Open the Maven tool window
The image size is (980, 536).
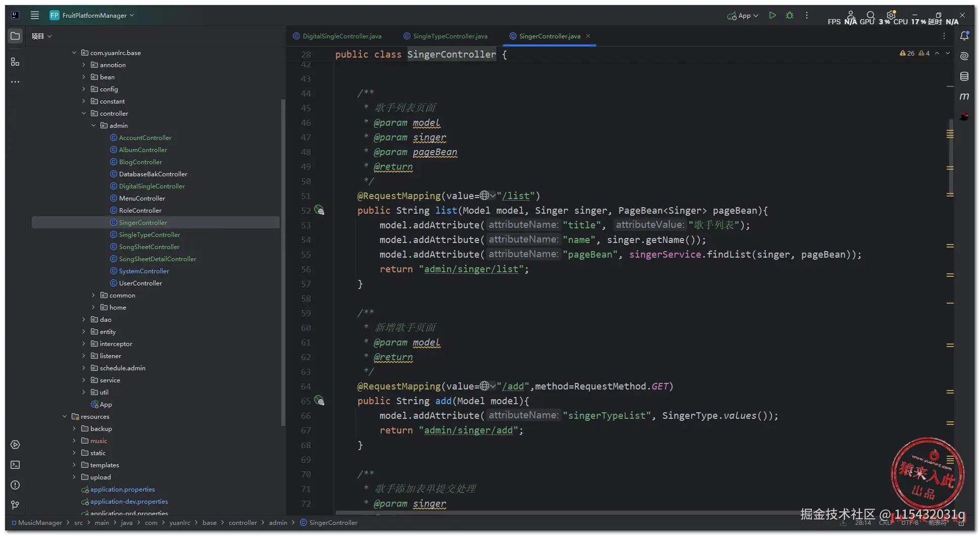tap(964, 96)
